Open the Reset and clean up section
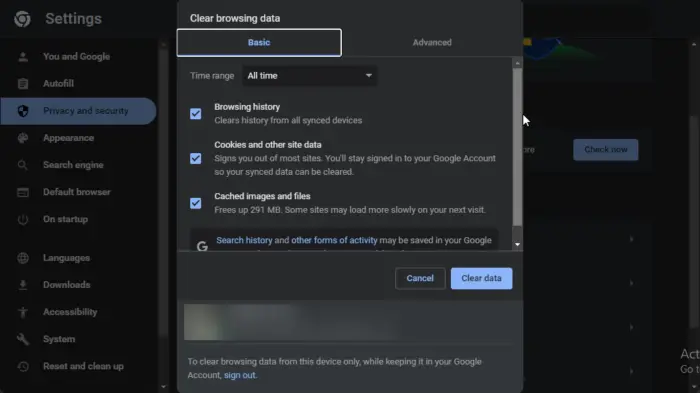Viewport: 700px width, 393px height. pyautogui.click(x=79, y=366)
